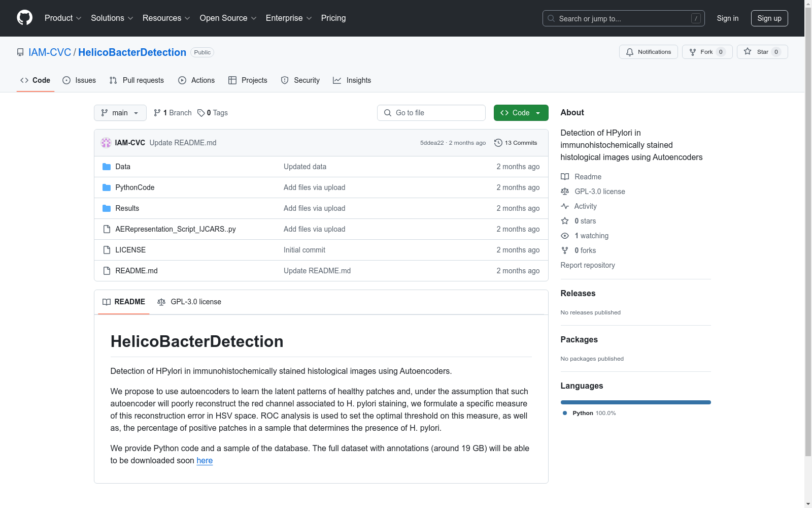Open the Projects tab
This screenshot has width=812, height=508.
point(248,80)
